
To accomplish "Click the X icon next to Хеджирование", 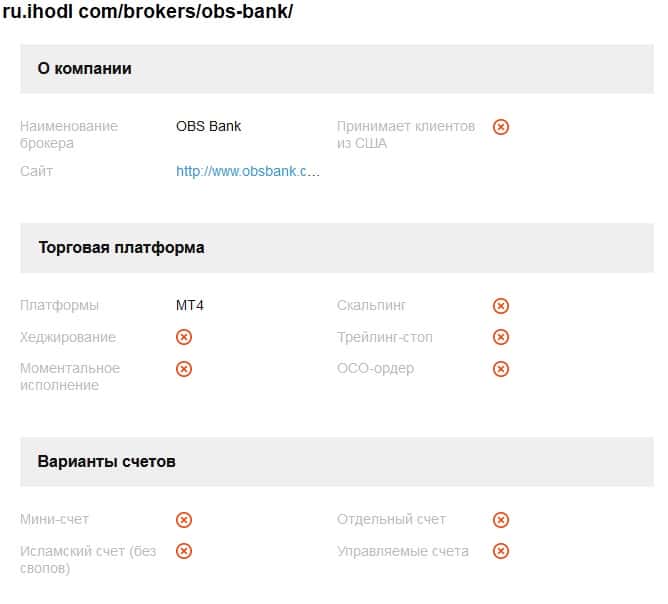I will tap(184, 337).
